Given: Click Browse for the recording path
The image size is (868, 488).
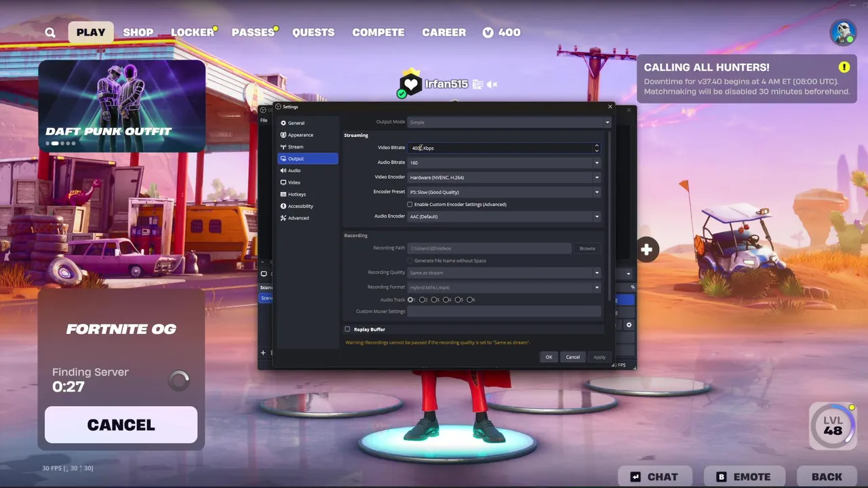Looking at the screenshot, I should [x=587, y=249].
